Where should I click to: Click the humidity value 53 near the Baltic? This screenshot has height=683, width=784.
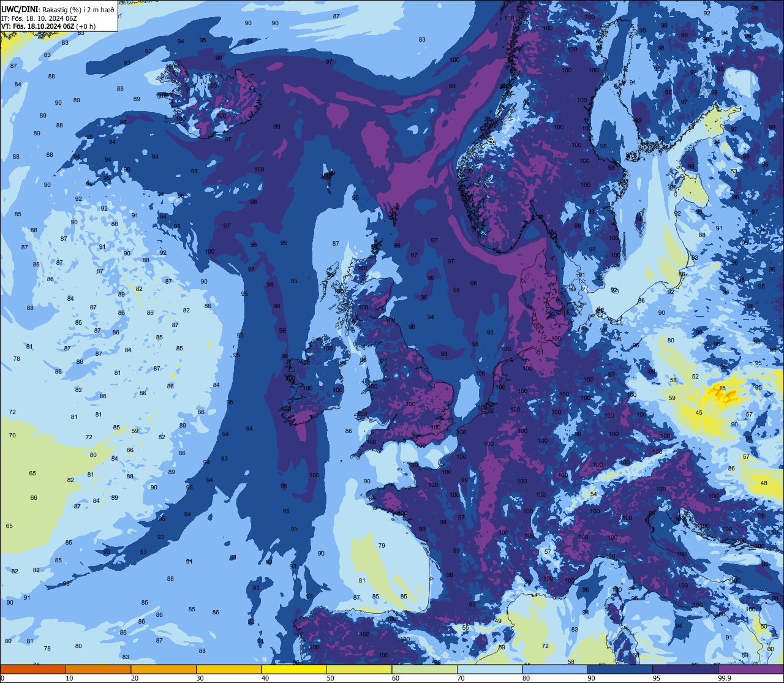734,171
